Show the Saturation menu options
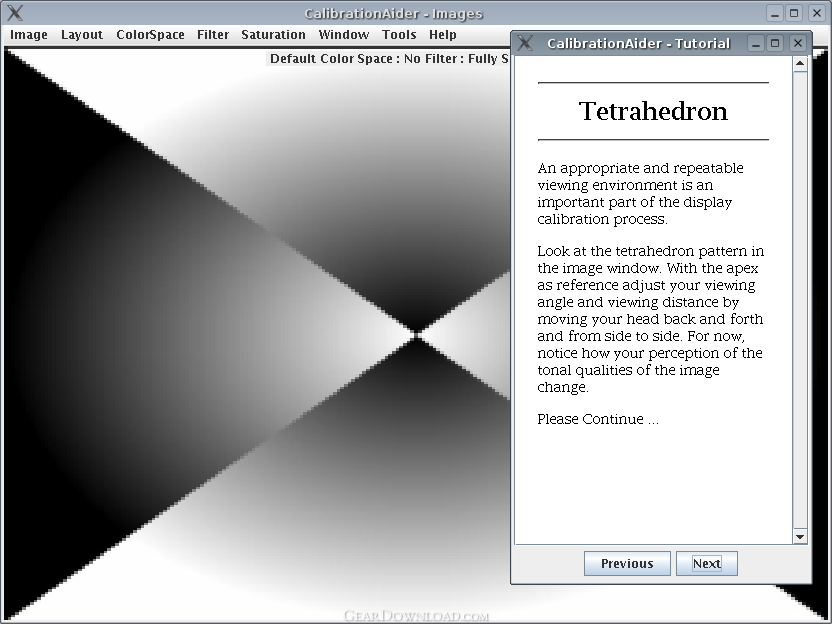Viewport: 832px width, 624px height. coord(273,34)
